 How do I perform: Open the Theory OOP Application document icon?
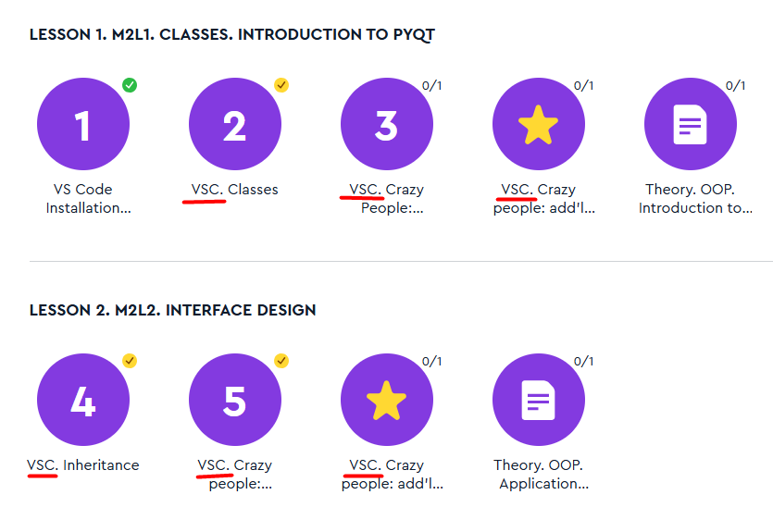point(538,400)
